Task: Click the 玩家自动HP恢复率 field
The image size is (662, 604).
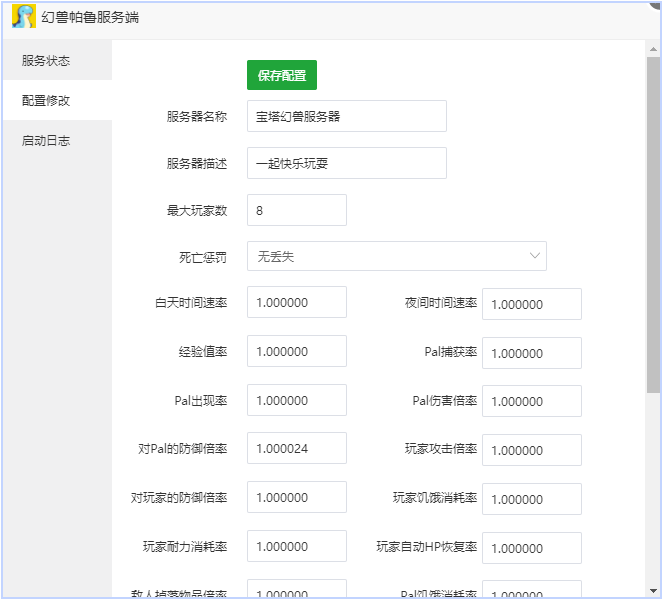Action: coord(532,548)
